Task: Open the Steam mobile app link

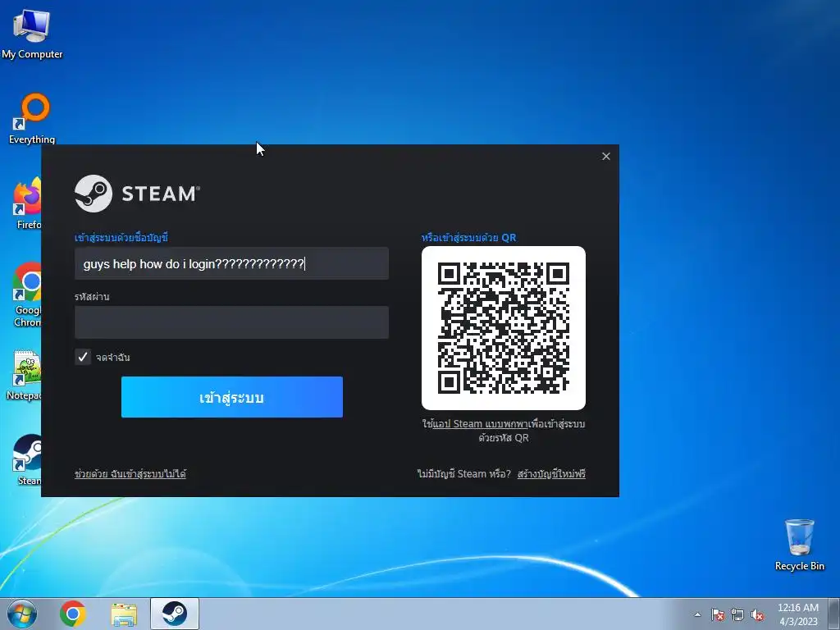Action: [481, 424]
